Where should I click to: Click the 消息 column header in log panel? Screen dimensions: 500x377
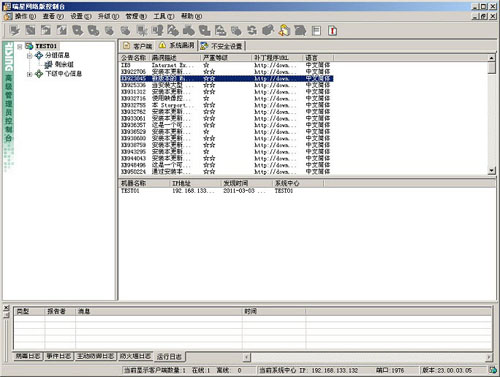pyautogui.click(x=159, y=311)
